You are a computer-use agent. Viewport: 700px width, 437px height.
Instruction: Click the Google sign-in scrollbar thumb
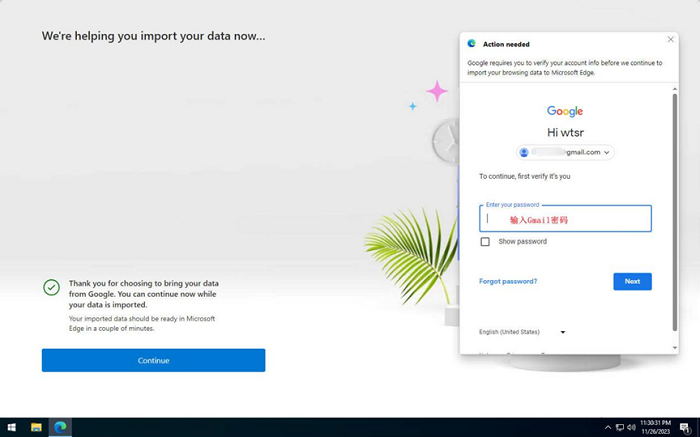click(x=675, y=212)
